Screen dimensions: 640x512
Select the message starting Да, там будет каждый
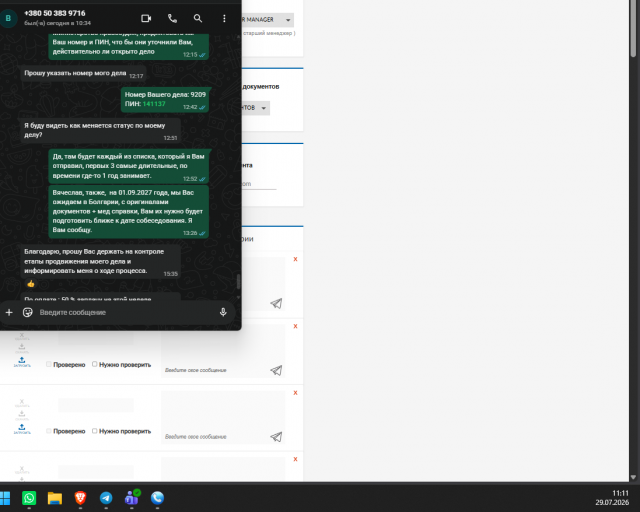(x=129, y=166)
